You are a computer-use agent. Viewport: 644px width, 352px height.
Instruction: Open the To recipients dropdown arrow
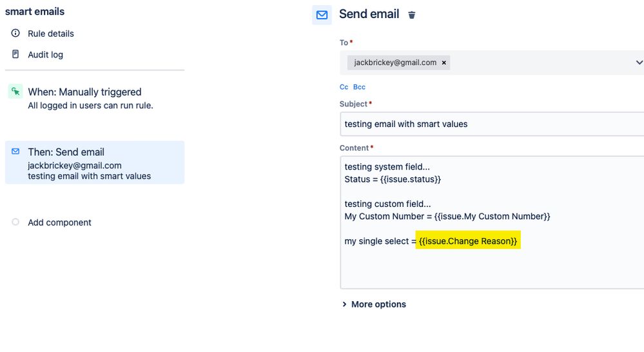point(639,63)
